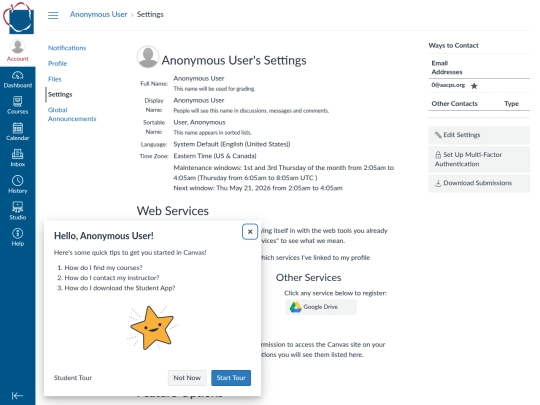Screen dimensions: 540x405
Task: Set Up Multi-Factor Authentication
Action: click(479, 159)
